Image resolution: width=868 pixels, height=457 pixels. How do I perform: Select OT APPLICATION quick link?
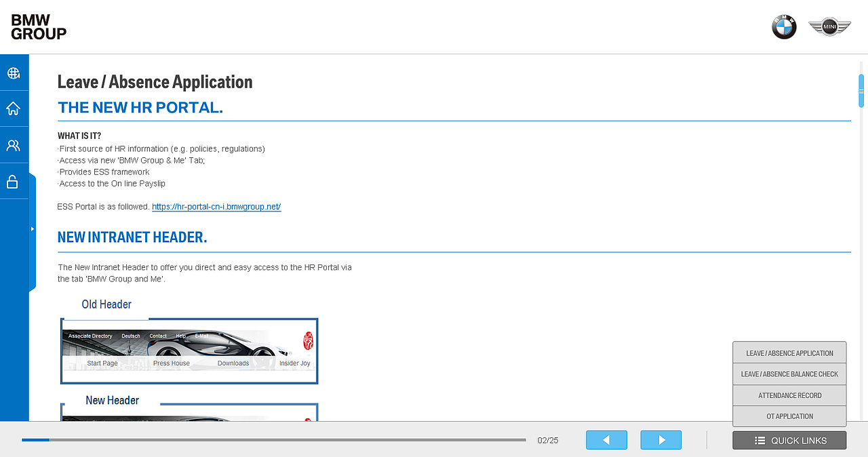coord(789,416)
